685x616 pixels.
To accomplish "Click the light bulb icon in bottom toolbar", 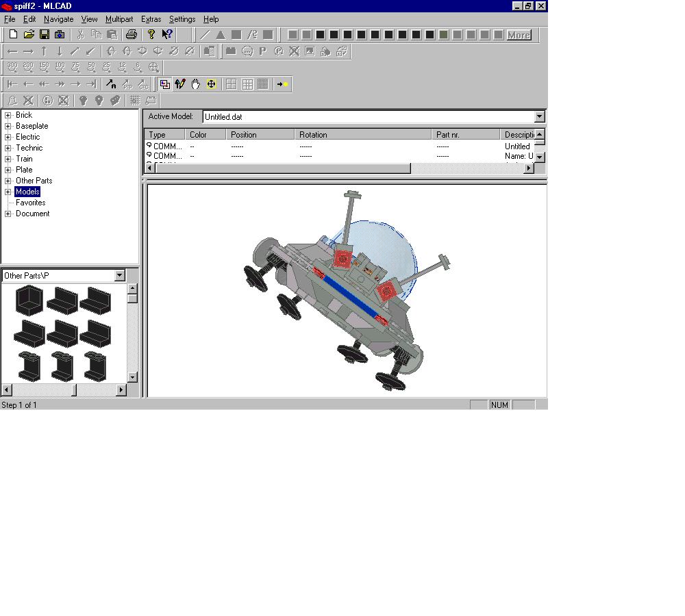I will pyautogui.click(x=83, y=101).
